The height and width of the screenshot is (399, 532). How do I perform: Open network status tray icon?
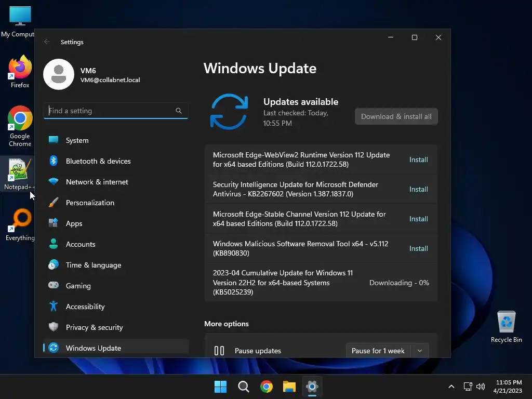pyautogui.click(x=468, y=387)
